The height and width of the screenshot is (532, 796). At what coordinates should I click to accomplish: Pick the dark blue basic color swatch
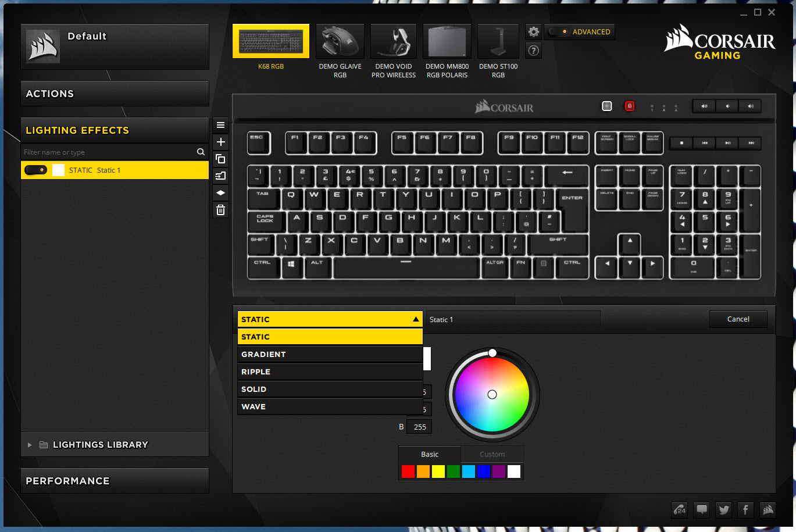[484, 471]
